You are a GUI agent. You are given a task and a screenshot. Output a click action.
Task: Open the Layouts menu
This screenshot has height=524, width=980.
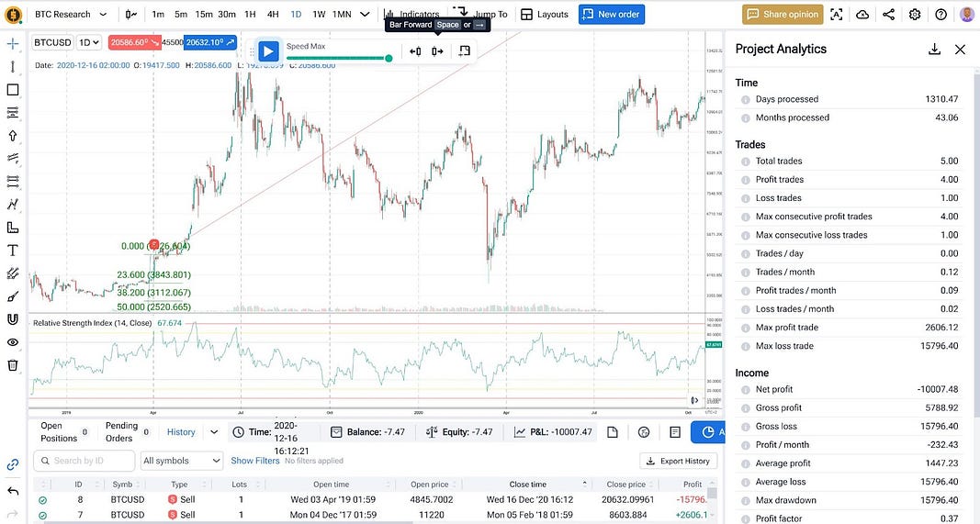pyautogui.click(x=545, y=15)
